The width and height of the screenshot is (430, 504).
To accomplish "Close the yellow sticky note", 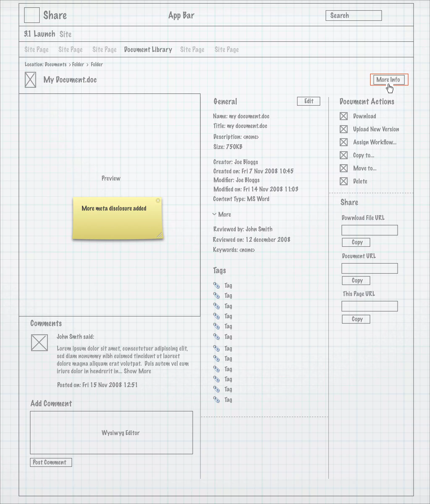I will point(158,200).
